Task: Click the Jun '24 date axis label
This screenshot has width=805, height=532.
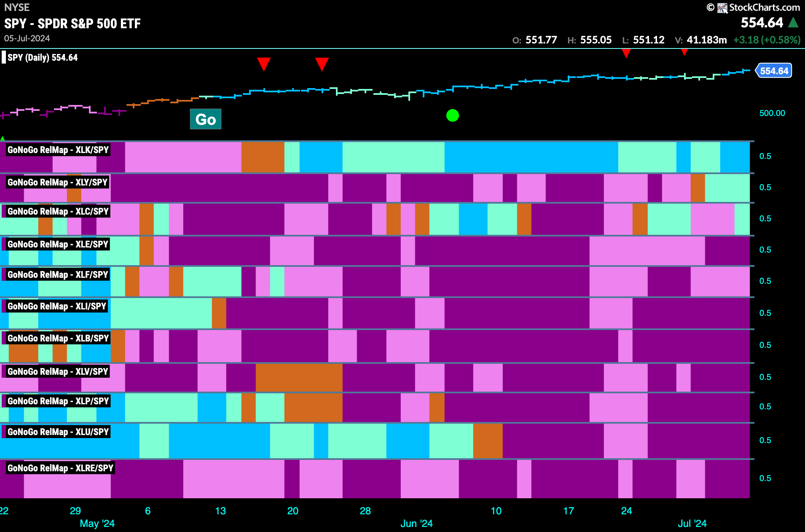Action: coord(416,523)
